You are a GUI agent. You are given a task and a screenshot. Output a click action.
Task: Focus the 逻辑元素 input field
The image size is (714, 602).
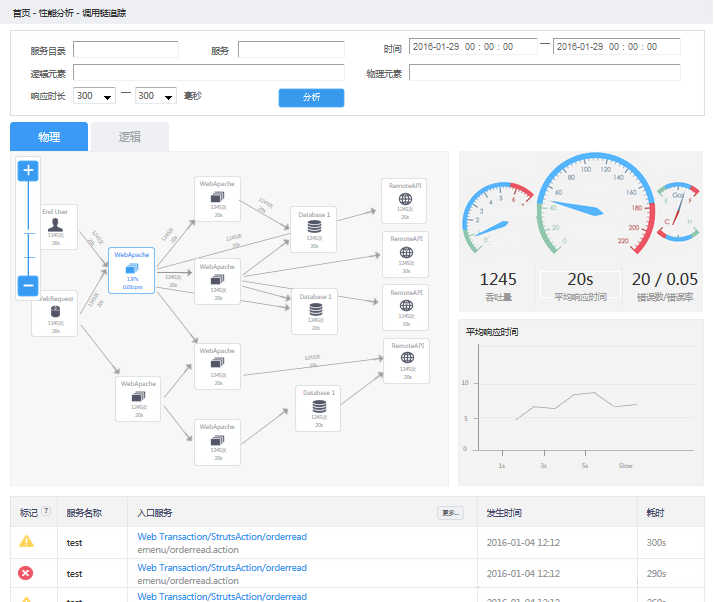click(x=209, y=72)
